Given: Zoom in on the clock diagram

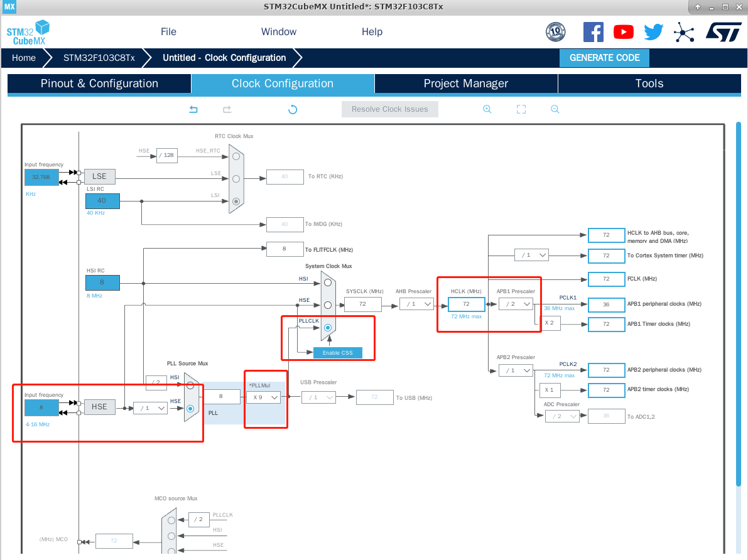Looking at the screenshot, I should click(x=487, y=109).
